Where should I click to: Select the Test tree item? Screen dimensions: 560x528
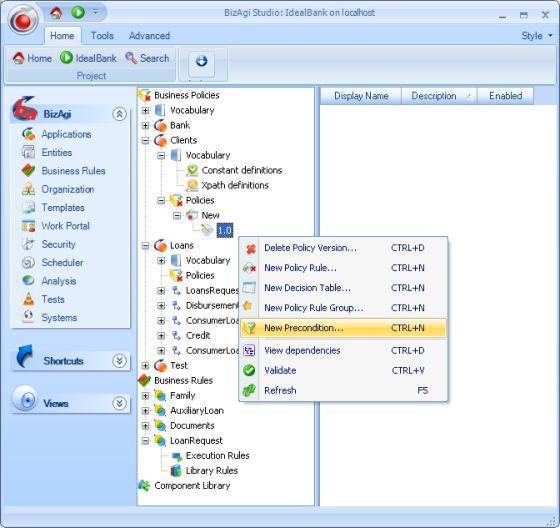tap(179, 365)
